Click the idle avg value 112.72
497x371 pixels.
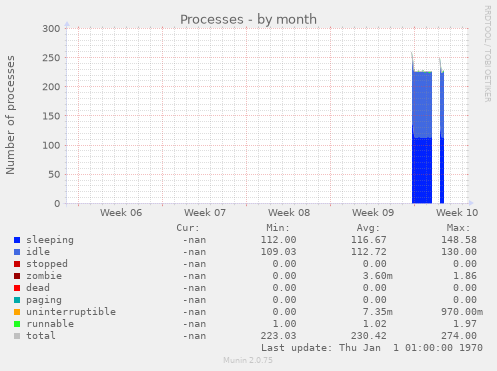point(369,252)
